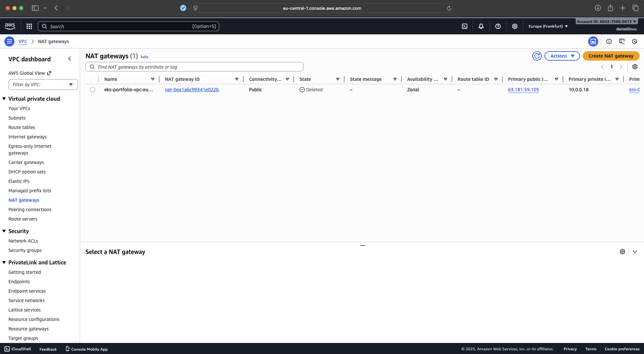
Task: Open table preferences gear icon
Action: click(635, 67)
